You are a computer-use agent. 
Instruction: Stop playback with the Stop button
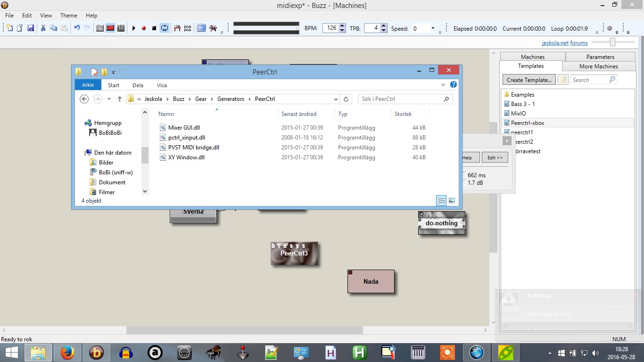[x=154, y=28]
